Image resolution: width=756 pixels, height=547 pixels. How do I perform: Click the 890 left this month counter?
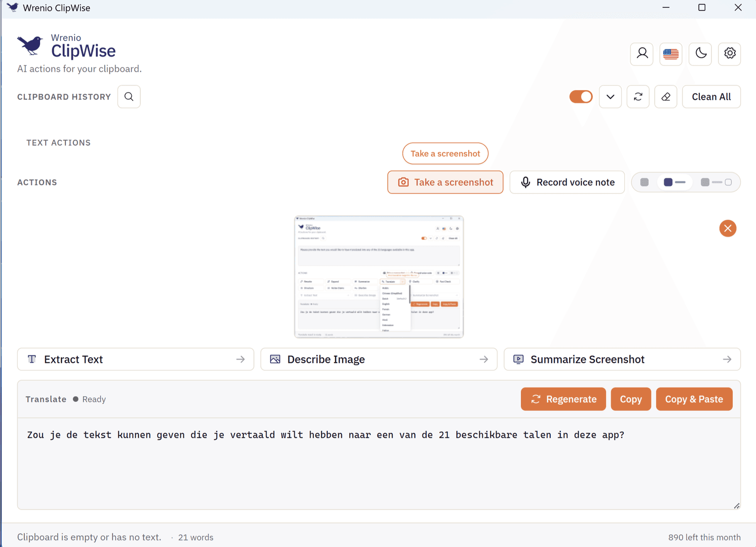(x=704, y=537)
